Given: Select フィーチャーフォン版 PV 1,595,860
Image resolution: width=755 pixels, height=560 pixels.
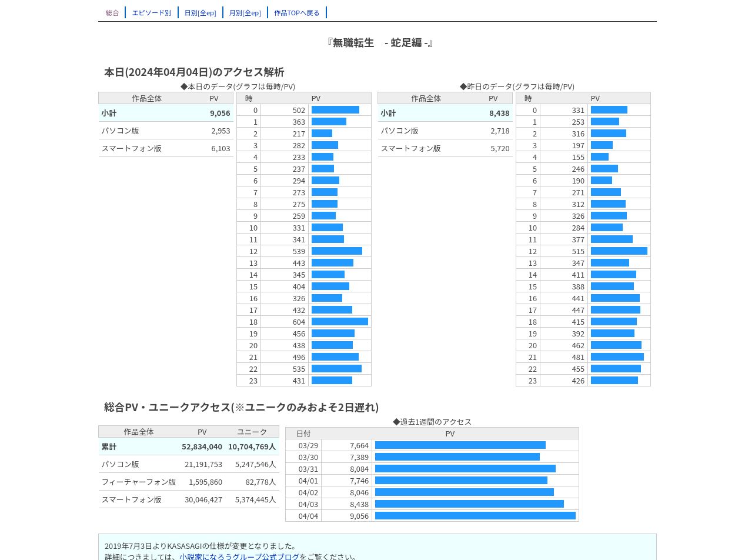Looking at the screenshot, I should point(205,482).
